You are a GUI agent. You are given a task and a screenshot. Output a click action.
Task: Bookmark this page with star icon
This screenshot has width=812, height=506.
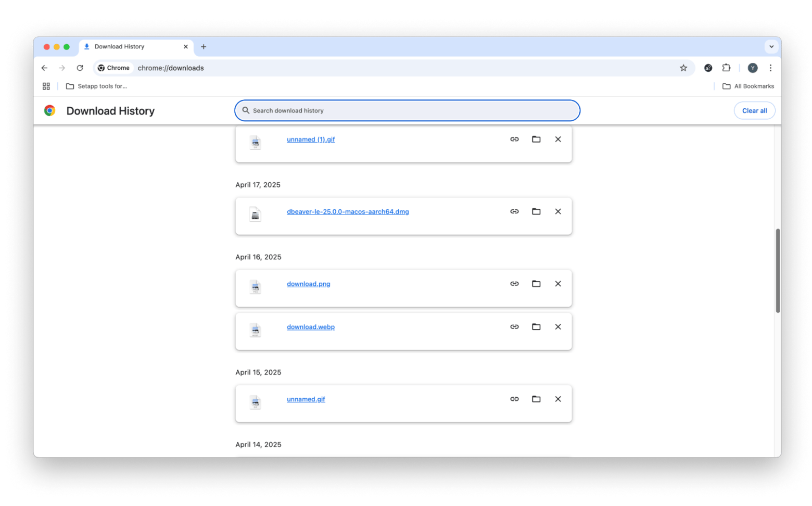click(x=683, y=68)
